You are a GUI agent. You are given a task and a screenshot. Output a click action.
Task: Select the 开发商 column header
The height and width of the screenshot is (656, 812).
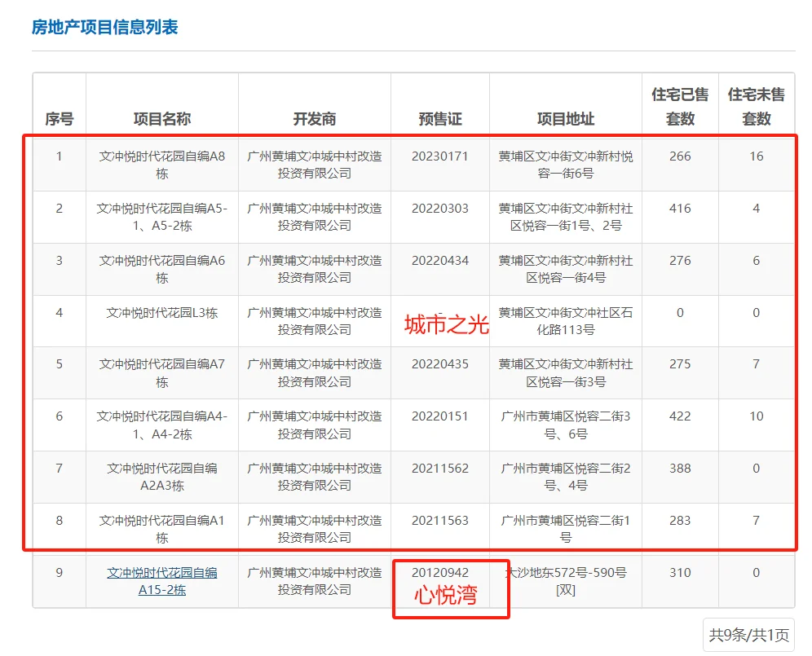click(315, 119)
